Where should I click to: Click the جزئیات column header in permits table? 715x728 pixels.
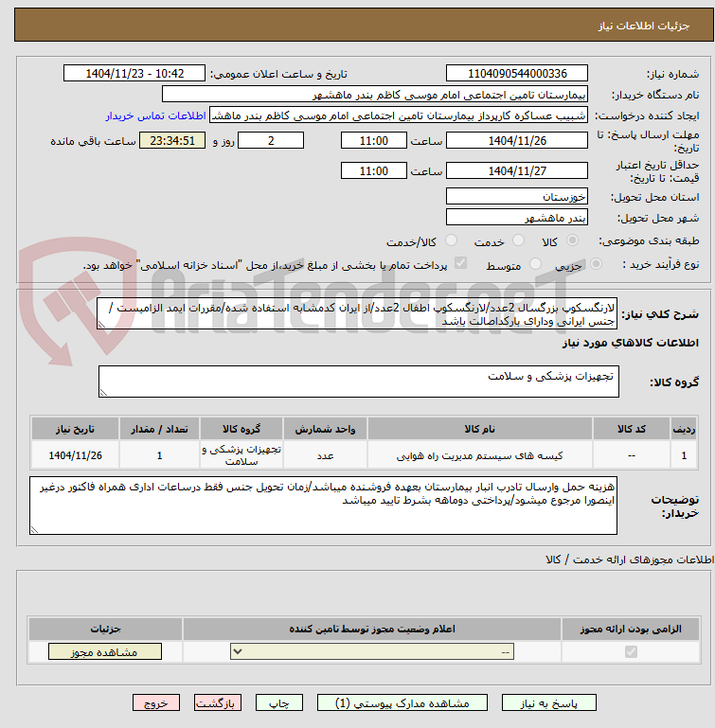[x=105, y=630]
